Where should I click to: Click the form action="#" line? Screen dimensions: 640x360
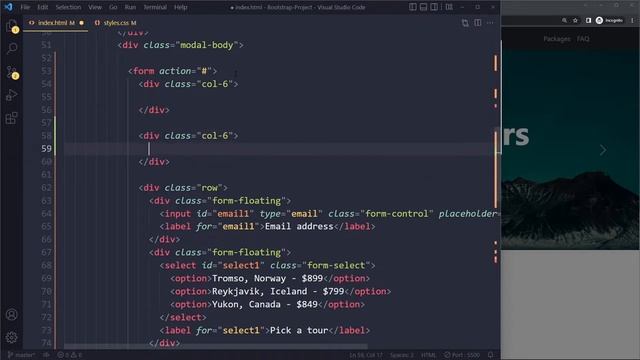click(172, 71)
